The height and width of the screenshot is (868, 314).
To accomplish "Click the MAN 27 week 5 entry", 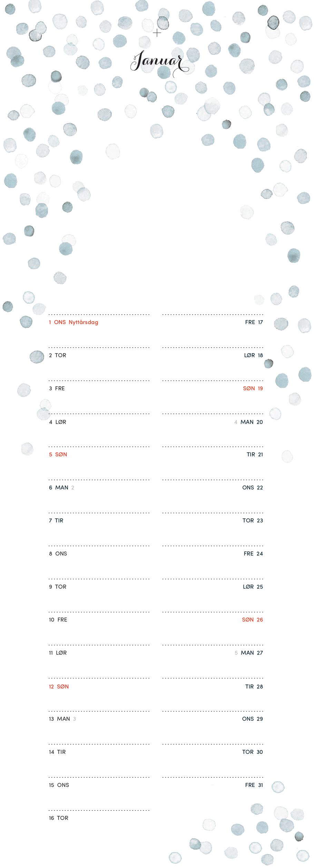I will click(249, 653).
